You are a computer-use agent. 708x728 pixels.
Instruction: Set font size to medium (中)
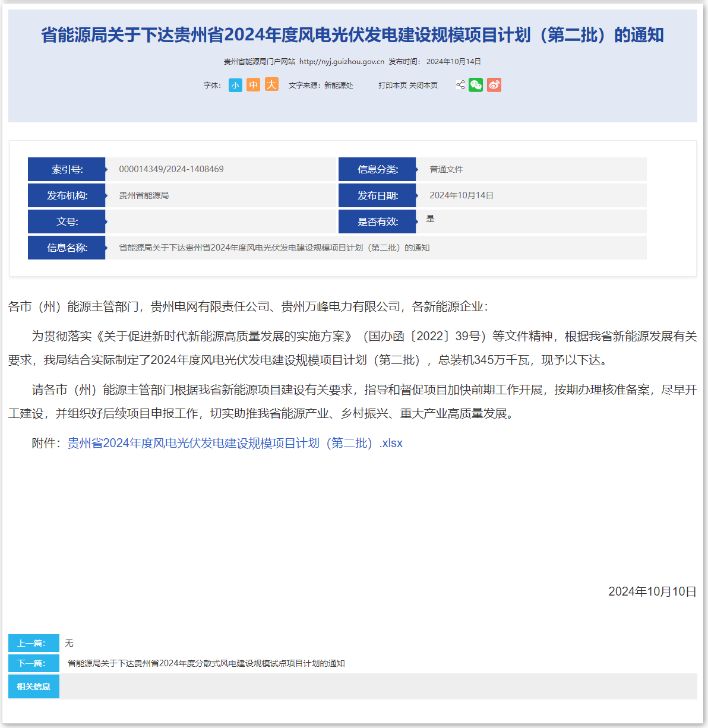(x=254, y=85)
